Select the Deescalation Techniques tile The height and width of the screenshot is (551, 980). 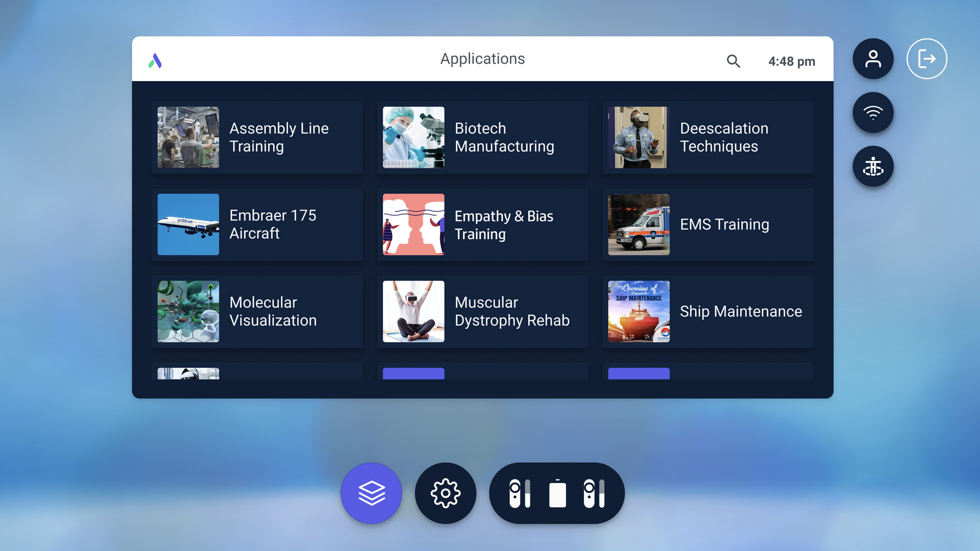click(708, 137)
